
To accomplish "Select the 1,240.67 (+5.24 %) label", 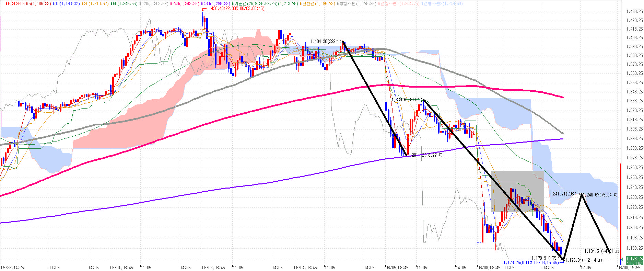I will click(600, 195).
